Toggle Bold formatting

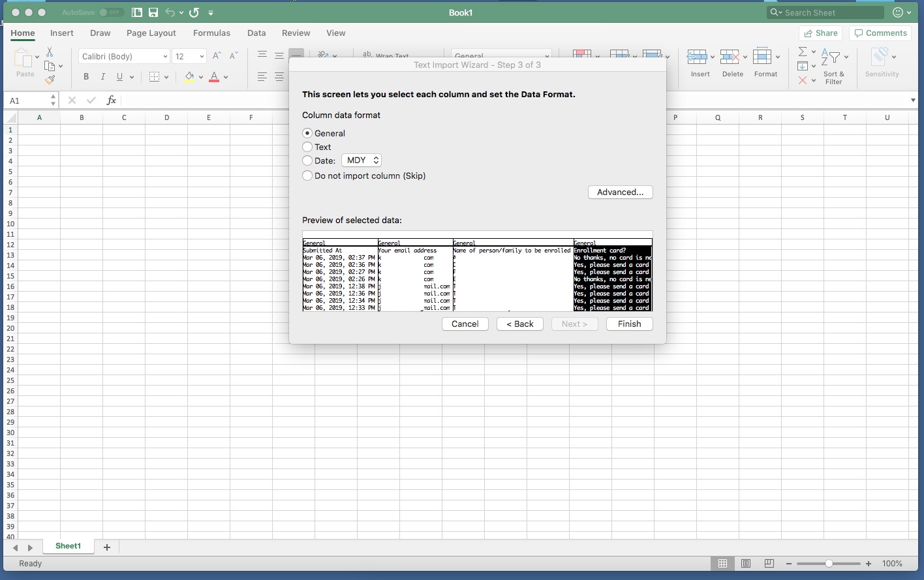tap(86, 77)
